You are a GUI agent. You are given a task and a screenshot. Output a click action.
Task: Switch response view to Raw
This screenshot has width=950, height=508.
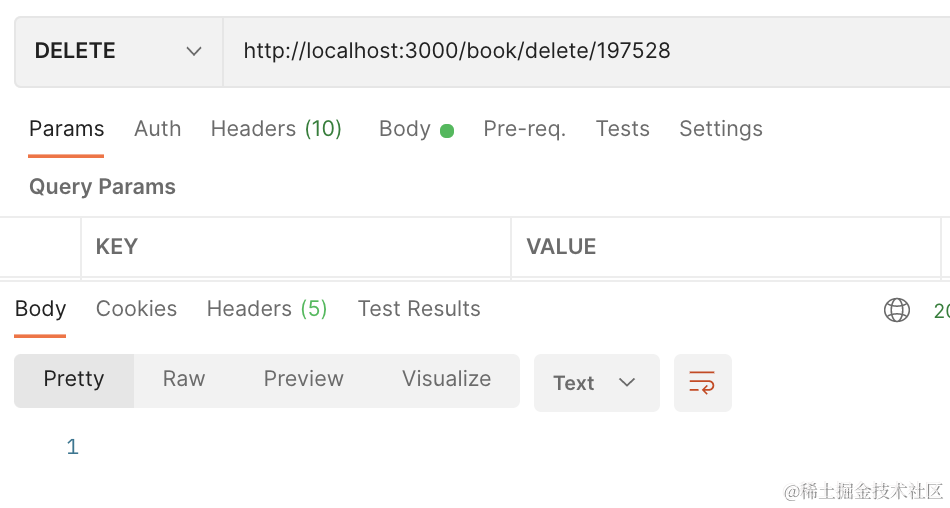pos(184,379)
